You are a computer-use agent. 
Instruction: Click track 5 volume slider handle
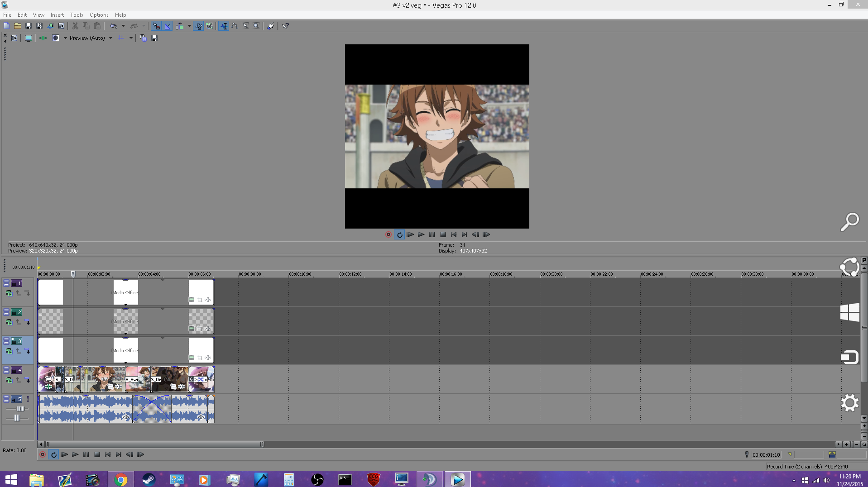pos(20,409)
